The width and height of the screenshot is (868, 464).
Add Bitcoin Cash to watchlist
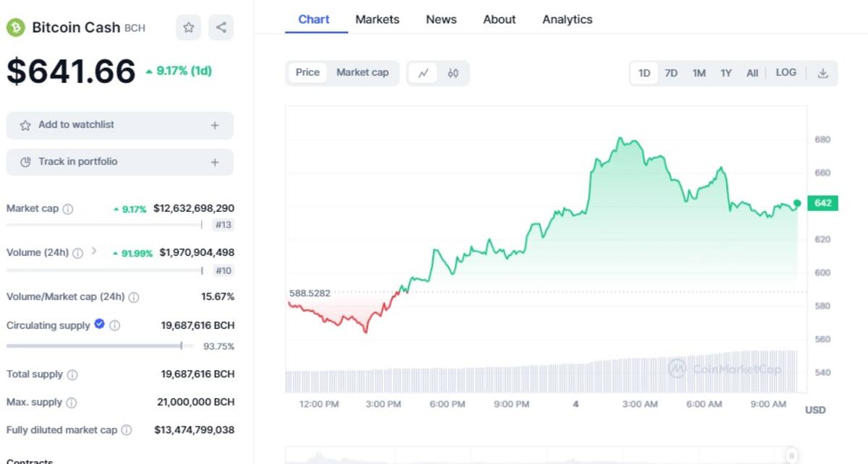(120, 125)
